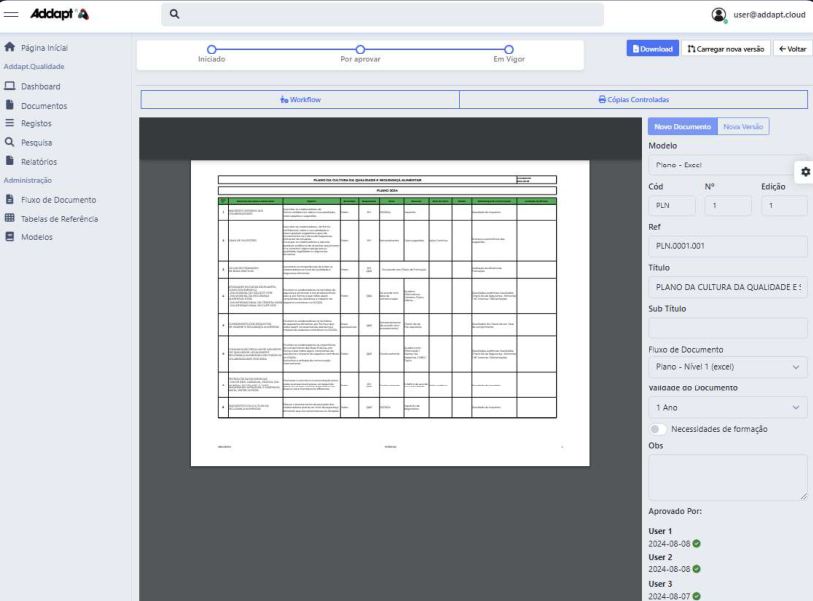Open the user account avatar icon

coord(719,15)
